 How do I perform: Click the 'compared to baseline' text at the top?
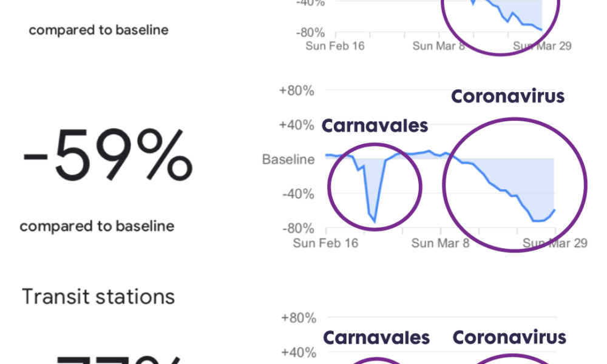[99, 30]
